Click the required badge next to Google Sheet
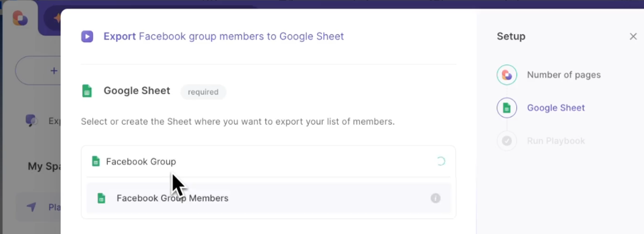 [203, 92]
